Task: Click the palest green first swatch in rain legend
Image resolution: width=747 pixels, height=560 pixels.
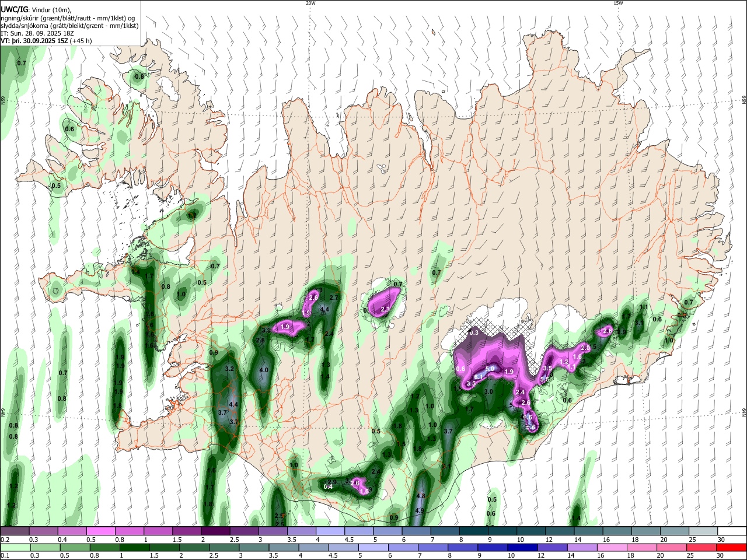Action: coord(15,548)
